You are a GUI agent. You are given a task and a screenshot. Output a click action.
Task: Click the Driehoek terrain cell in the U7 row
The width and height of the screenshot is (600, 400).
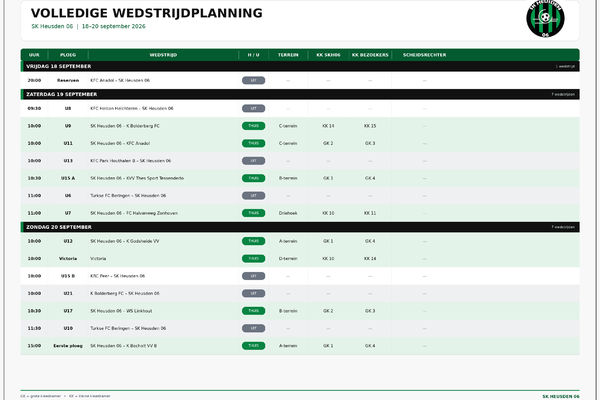(288, 213)
